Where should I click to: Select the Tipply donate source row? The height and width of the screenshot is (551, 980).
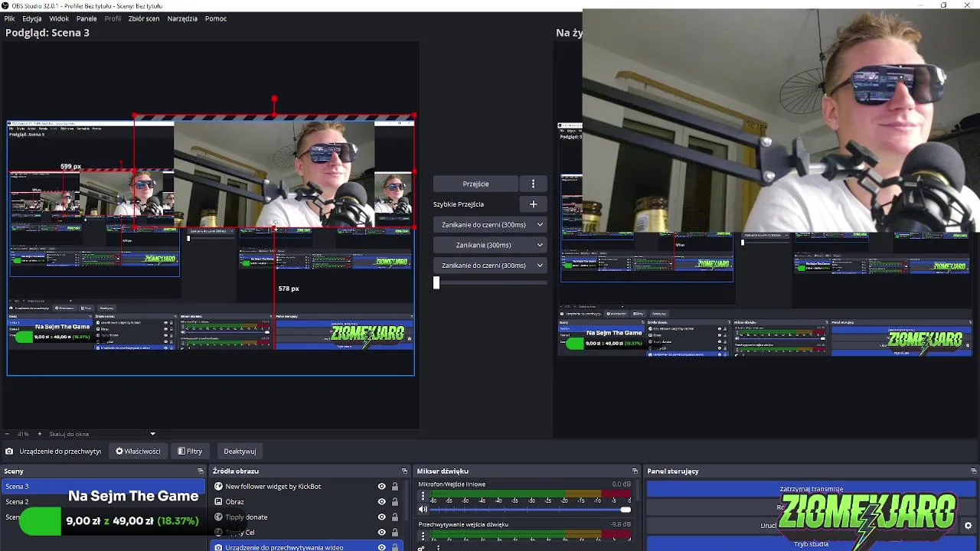(306, 517)
